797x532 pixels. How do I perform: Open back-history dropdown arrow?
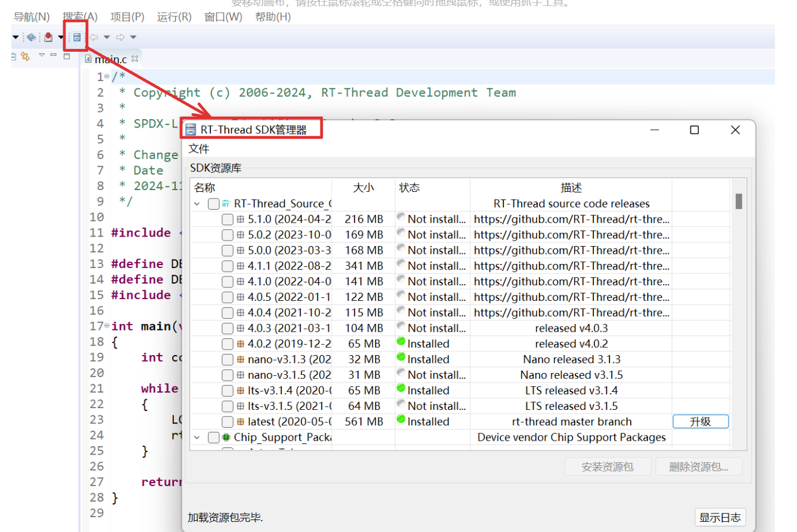(107, 37)
